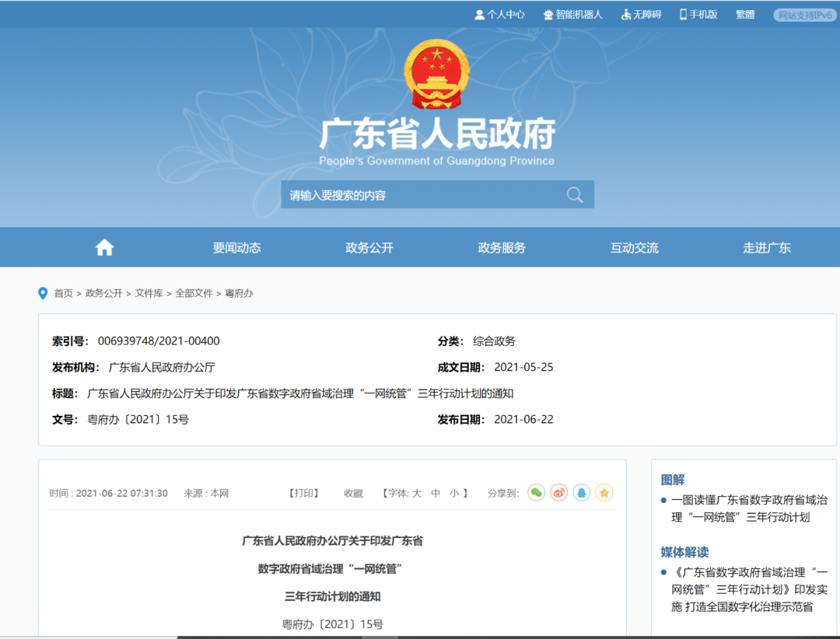840x639 pixels.
Task: Enable 无障碍 accessibility mode
Action: 641,15
